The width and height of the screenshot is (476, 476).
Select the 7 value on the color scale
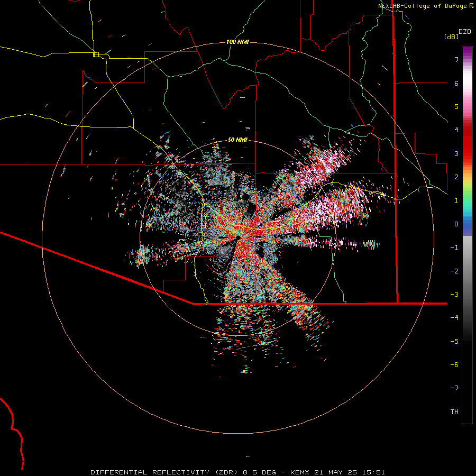coord(456,59)
